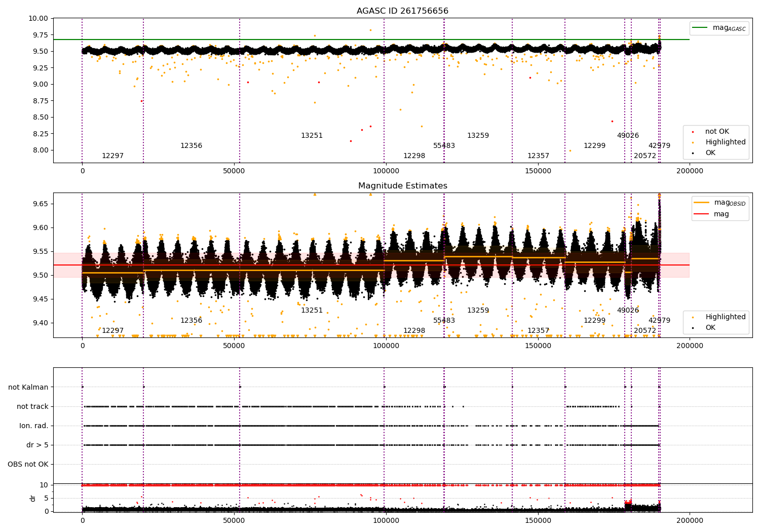The height and width of the screenshot is (532, 760).
Task: Click the 100000 x-tick under the top plot
Action: click(386, 171)
